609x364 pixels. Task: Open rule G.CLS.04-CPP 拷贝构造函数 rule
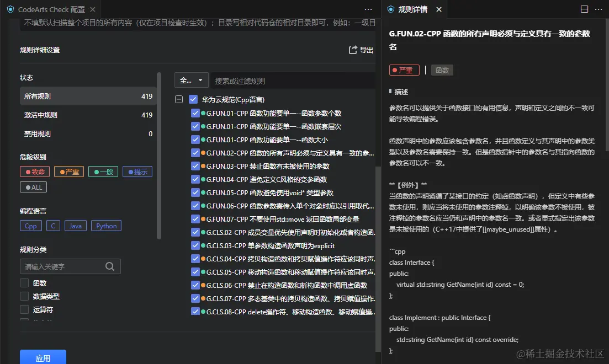pos(290,259)
